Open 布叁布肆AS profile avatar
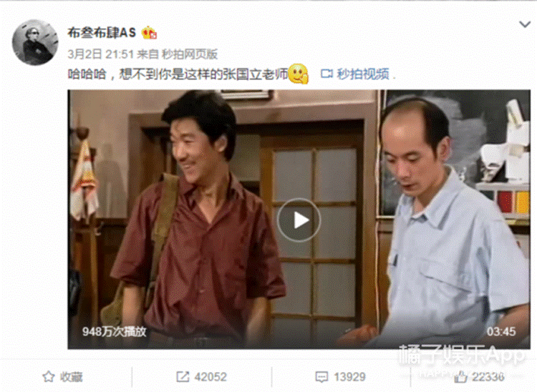The width and height of the screenshot is (537, 392). (35, 42)
